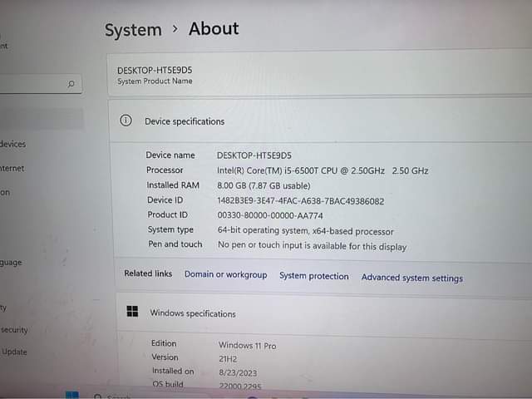The height and width of the screenshot is (399, 532).
Task: Click the System type value 64-bit text
Action: [305, 231]
